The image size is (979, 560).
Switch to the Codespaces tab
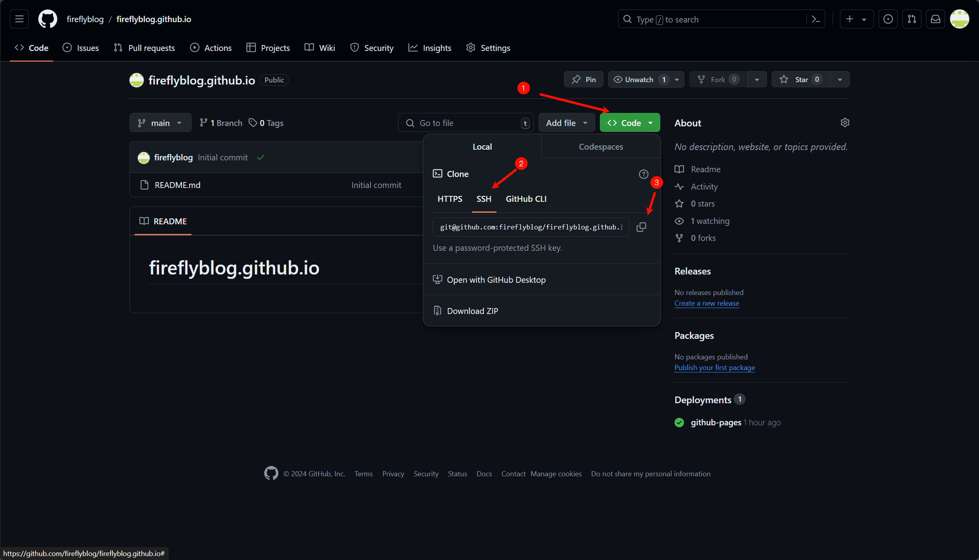point(601,147)
